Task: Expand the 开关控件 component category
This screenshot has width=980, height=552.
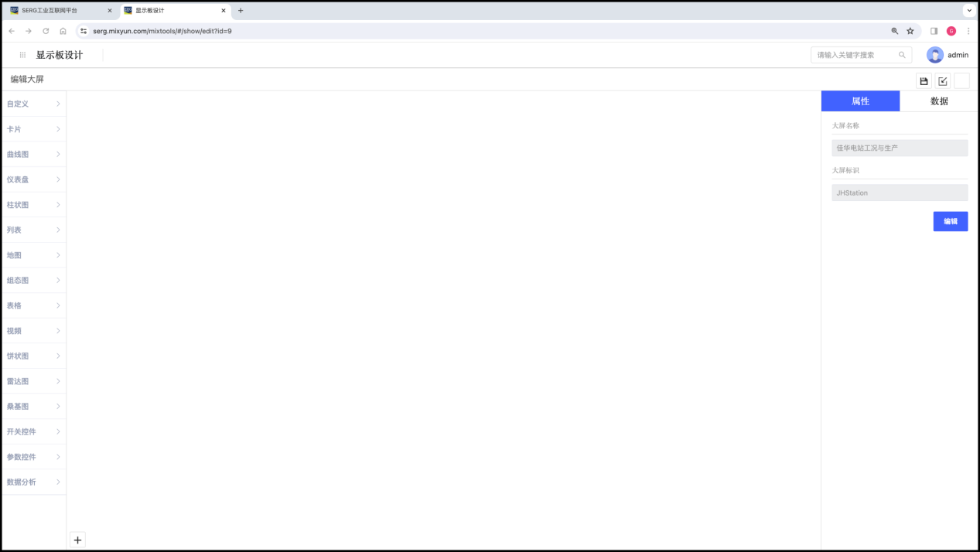Action: (x=33, y=431)
